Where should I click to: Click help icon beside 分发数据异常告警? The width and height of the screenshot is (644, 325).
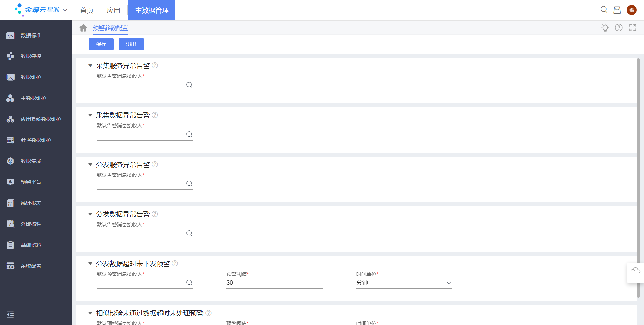coord(155,214)
